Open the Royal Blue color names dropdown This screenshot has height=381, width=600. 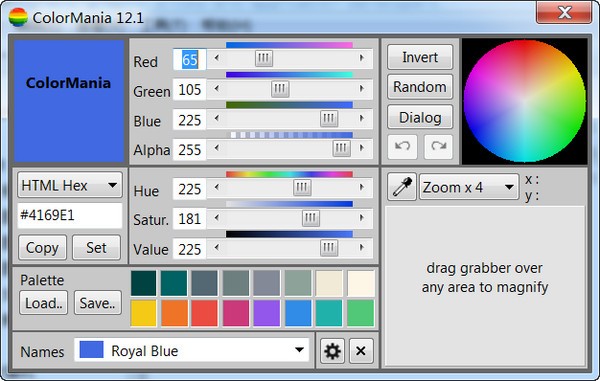pos(191,350)
